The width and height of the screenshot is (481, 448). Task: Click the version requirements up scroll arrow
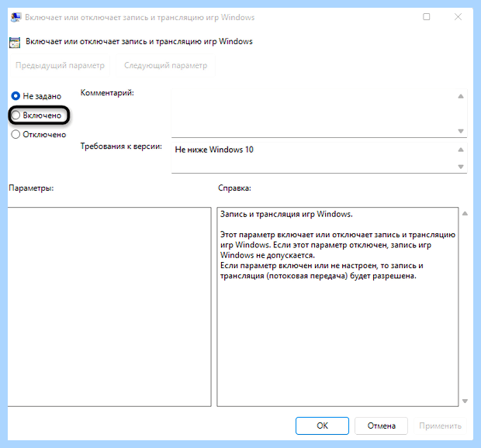pyautogui.click(x=461, y=150)
